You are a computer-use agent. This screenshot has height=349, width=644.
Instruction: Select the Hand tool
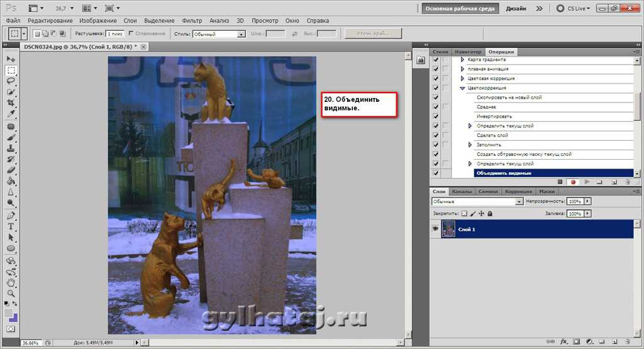tap(11, 282)
